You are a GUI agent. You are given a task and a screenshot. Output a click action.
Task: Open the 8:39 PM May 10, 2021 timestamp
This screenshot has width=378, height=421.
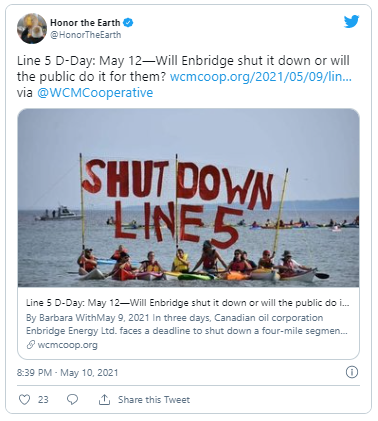(68, 373)
